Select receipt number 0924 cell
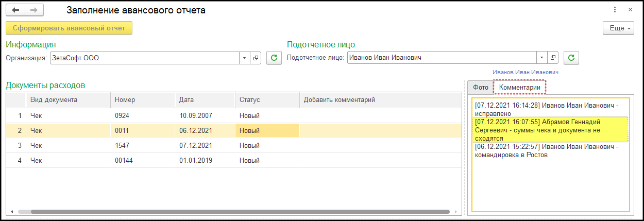 [143, 116]
